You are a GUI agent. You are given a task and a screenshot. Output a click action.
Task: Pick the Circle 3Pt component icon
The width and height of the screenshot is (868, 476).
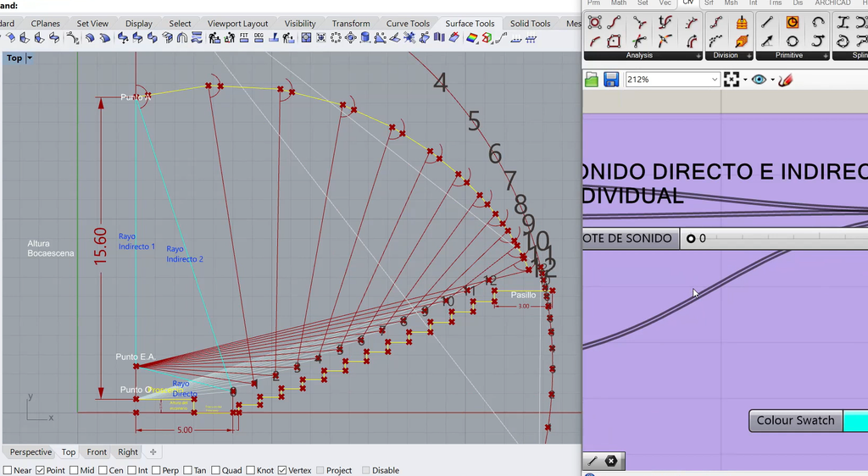tap(793, 42)
